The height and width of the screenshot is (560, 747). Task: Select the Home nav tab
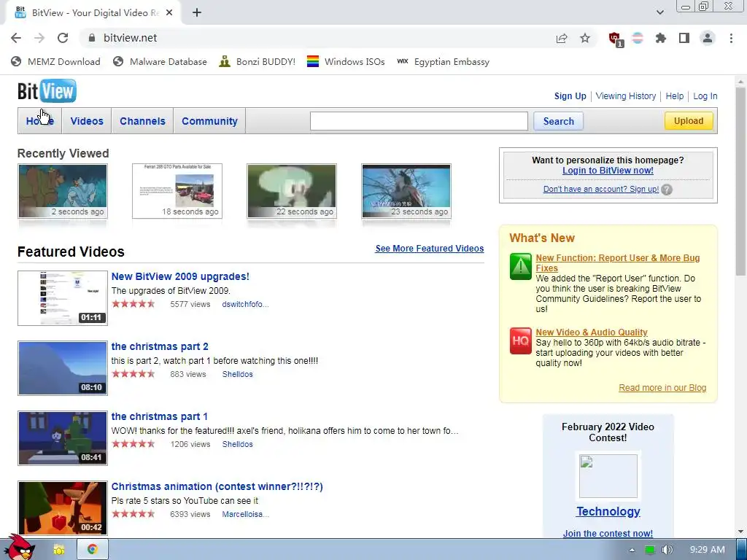click(40, 121)
